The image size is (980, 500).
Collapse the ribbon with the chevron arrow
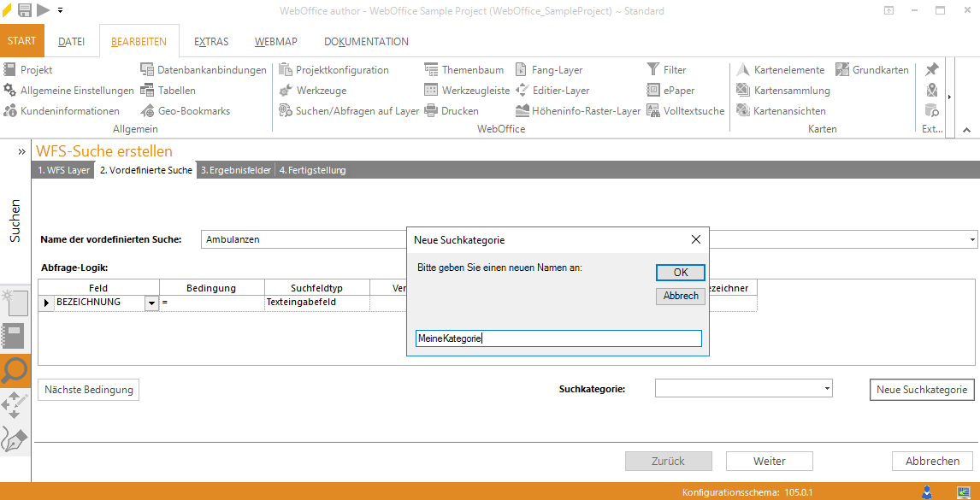(x=966, y=130)
